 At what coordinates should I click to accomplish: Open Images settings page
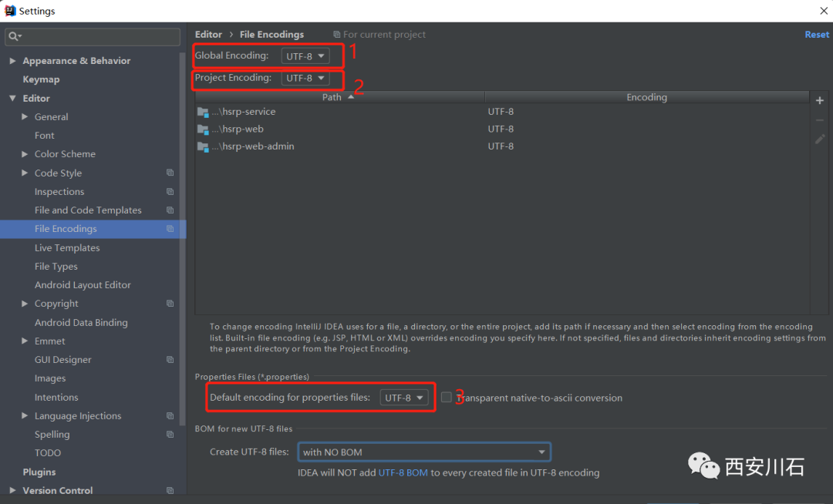[50, 378]
